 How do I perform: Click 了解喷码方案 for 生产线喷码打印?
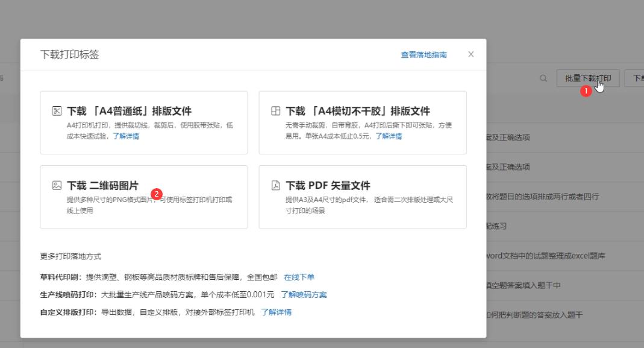click(302, 294)
